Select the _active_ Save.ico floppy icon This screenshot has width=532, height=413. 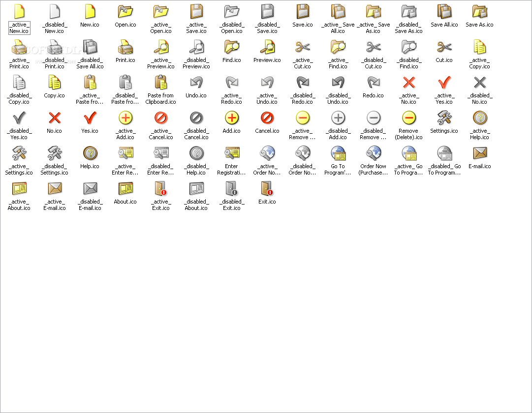pos(196,11)
